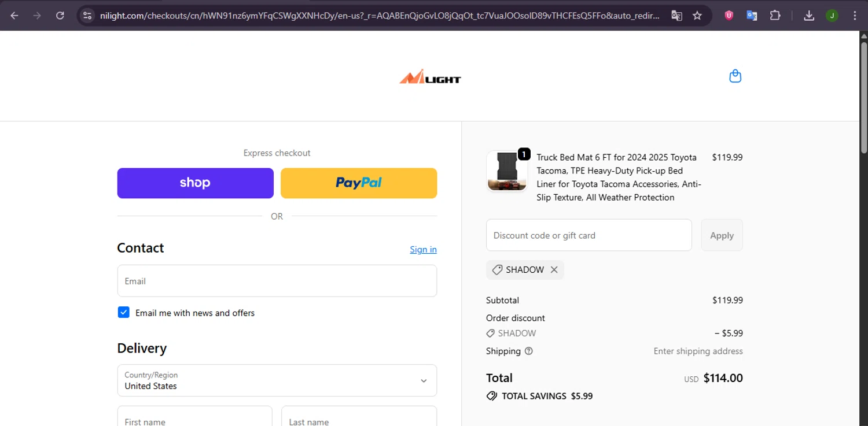Focus the Email input field
Image resolution: width=868 pixels, height=426 pixels.
(x=277, y=281)
